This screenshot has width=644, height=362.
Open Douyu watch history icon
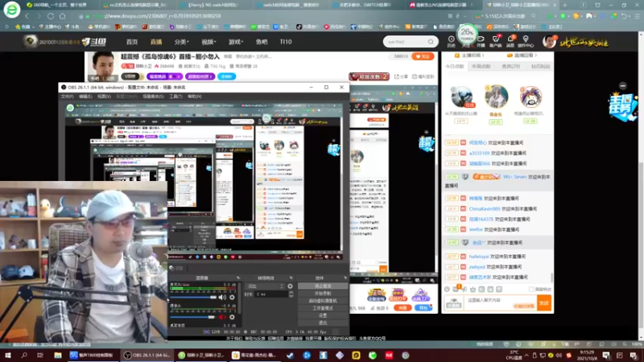click(451, 42)
